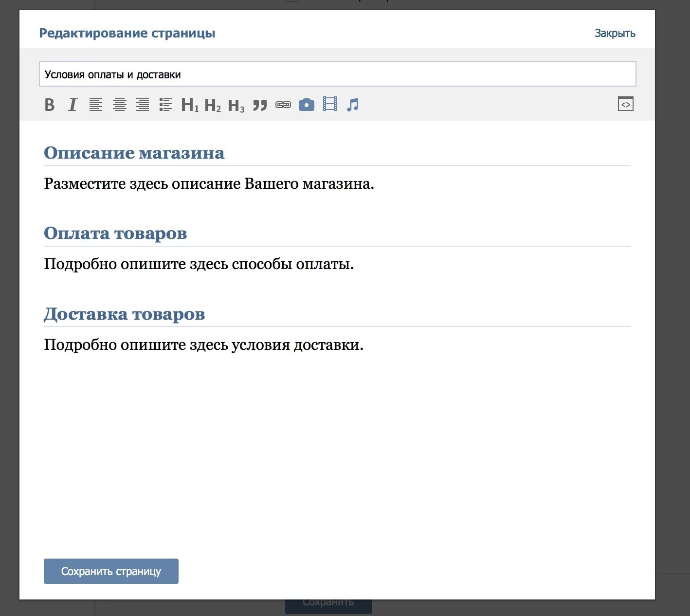This screenshot has height=616, width=690.
Task: Insert a blockquote
Action: [260, 105]
